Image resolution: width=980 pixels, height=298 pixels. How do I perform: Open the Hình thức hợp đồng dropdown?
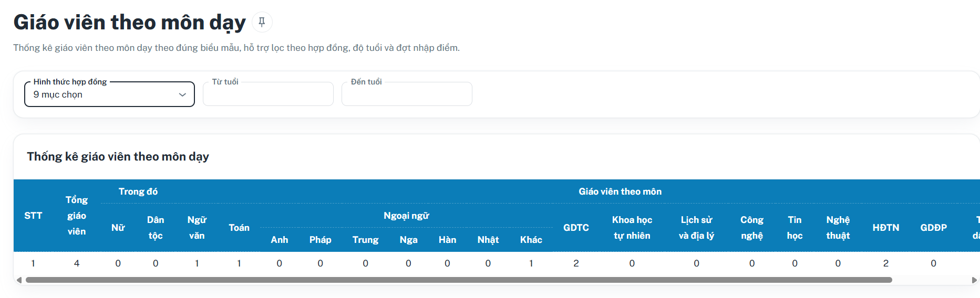(x=109, y=94)
